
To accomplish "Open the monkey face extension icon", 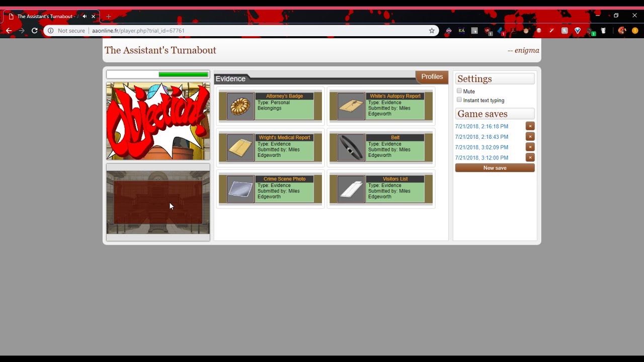I will click(x=526, y=31).
